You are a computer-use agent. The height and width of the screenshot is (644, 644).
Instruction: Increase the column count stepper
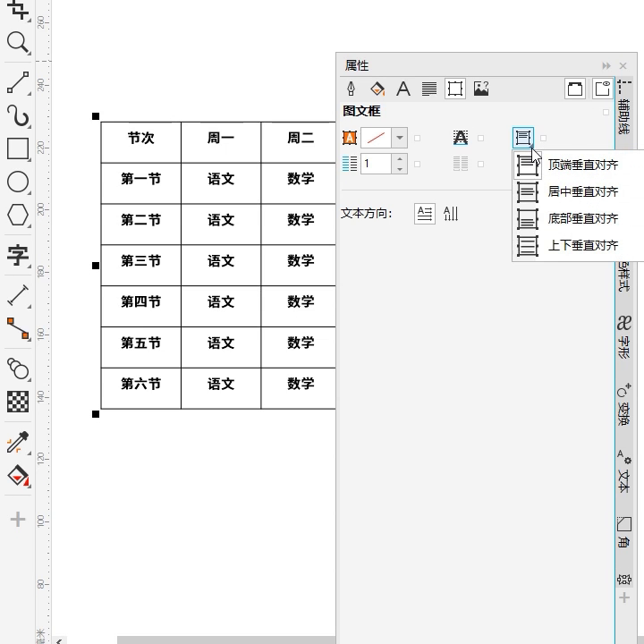pyautogui.click(x=400, y=158)
